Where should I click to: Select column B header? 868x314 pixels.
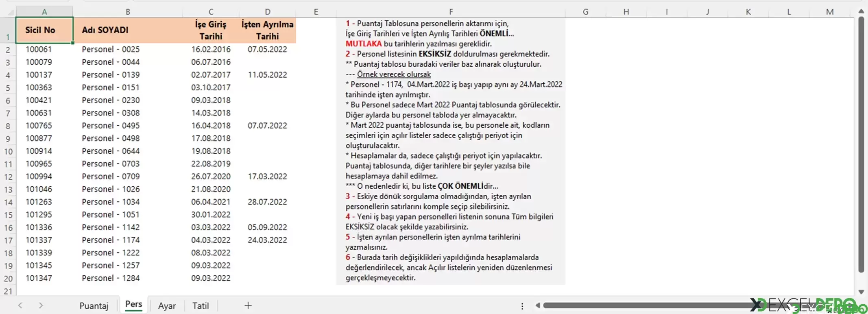pyautogui.click(x=128, y=12)
